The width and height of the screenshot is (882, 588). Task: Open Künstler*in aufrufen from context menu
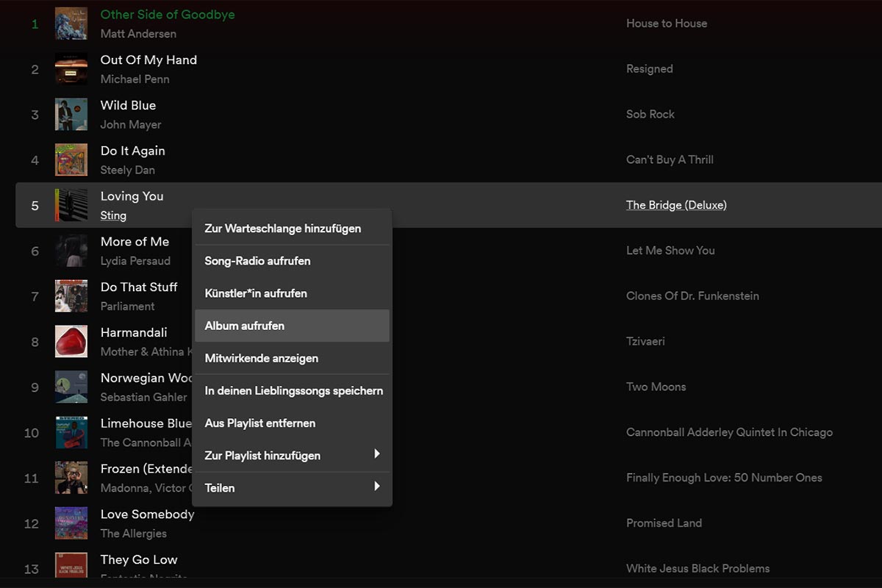tap(256, 293)
